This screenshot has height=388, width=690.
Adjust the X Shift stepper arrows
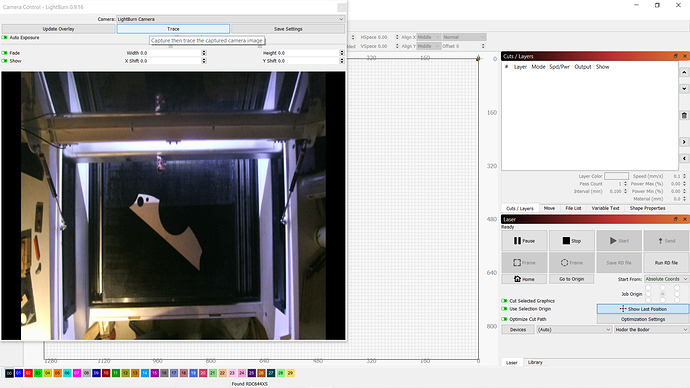(x=204, y=61)
